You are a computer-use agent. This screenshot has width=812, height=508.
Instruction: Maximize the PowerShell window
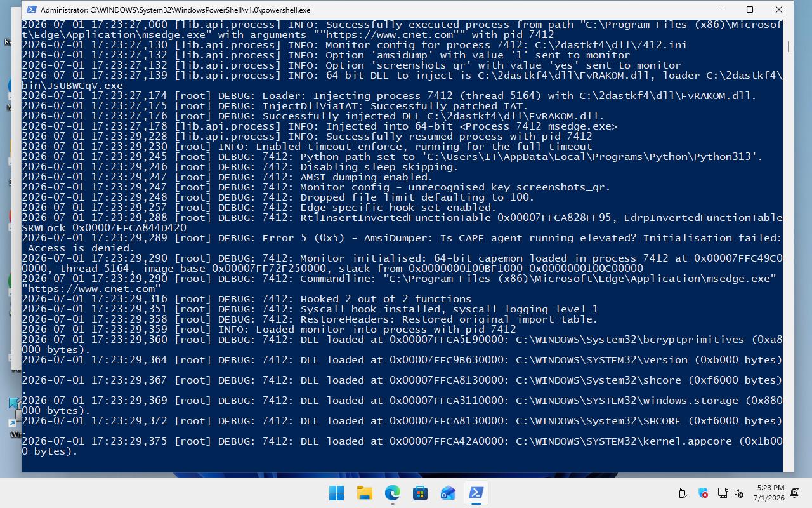pos(750,10)
